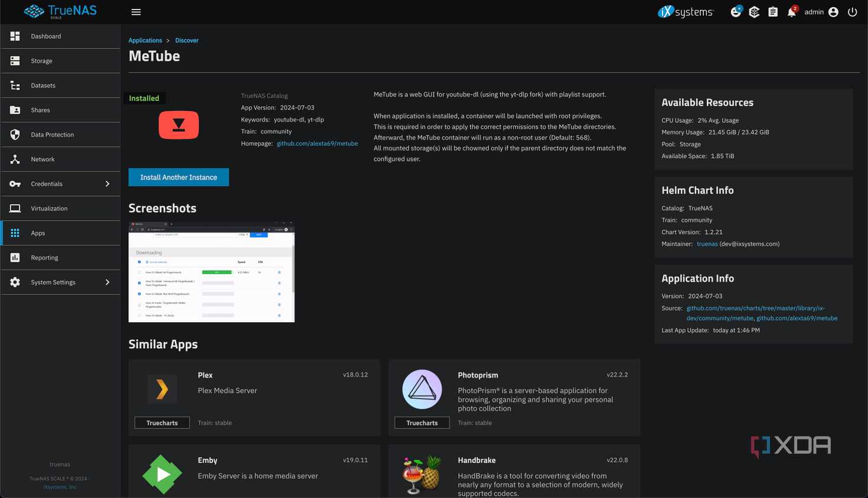Open truenas maintainer link
The height and width of the screenshot is (498, 868).
[x=707, y=244]
